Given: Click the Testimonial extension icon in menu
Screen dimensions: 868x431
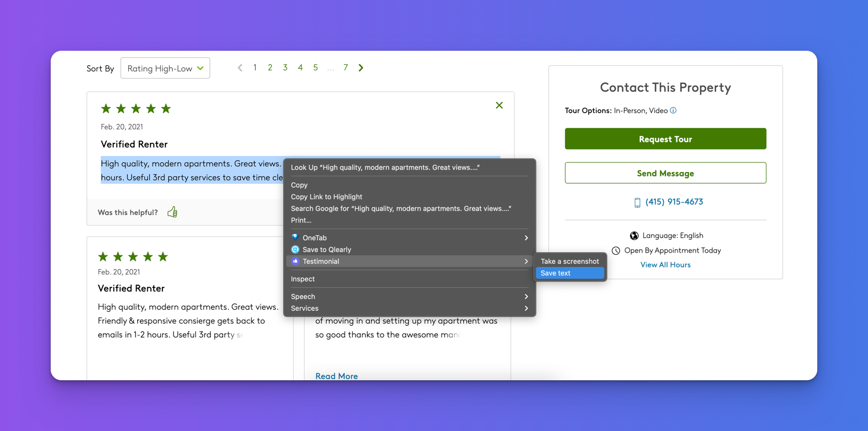Looking at the screenshot, I should pos(295,261).
